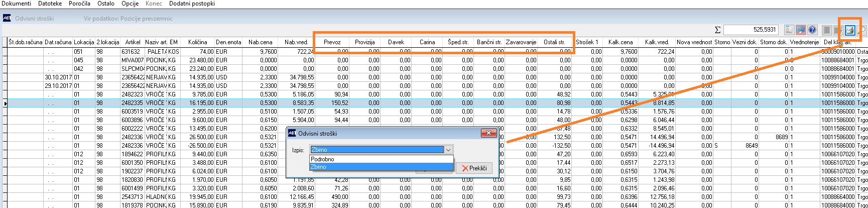
Task: Click inside the sum value field 525,5931
Action: [x=751, y=30]
